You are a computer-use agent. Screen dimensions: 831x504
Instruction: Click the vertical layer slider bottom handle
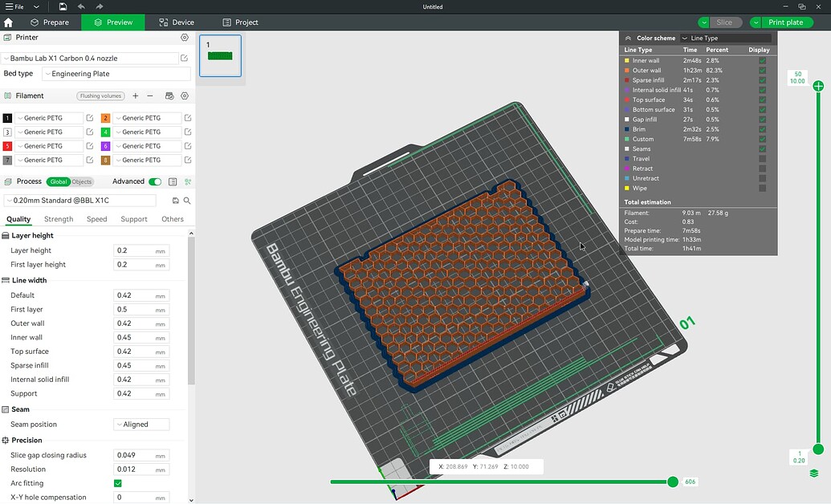(x=818, y=449)
